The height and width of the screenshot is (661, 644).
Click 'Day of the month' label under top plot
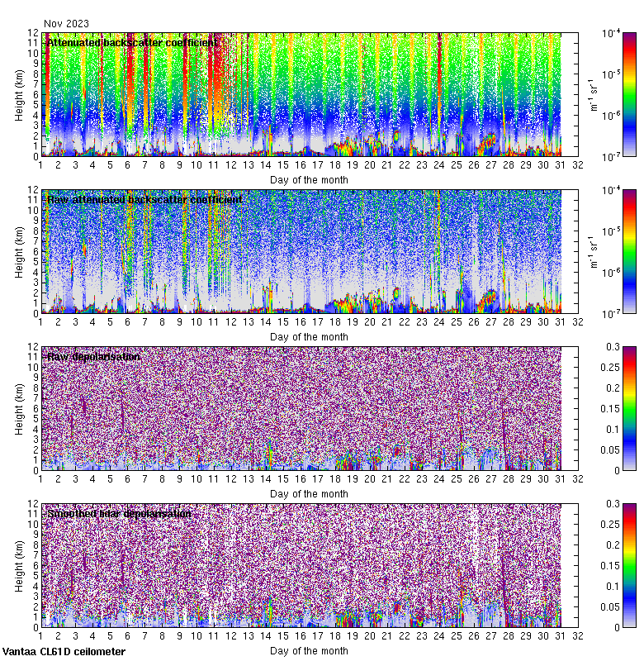(x=309, y=179)
